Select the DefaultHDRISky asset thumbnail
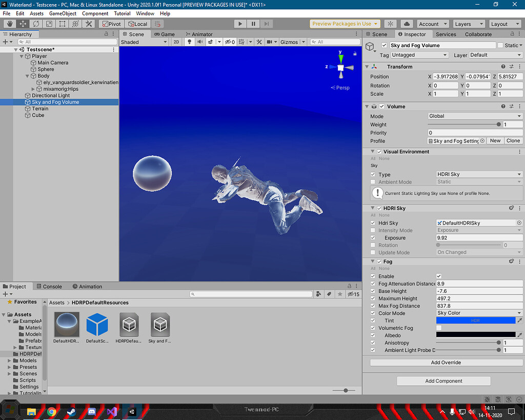The image size is (525, 420). pyautogui.click(x=66, y=325)
